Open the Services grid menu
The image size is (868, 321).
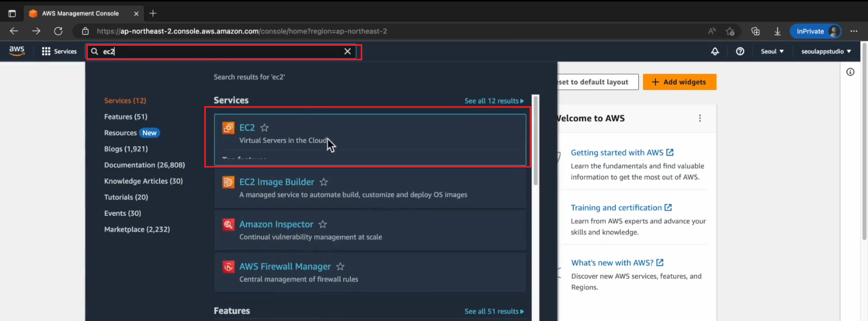tap(59, 52)
